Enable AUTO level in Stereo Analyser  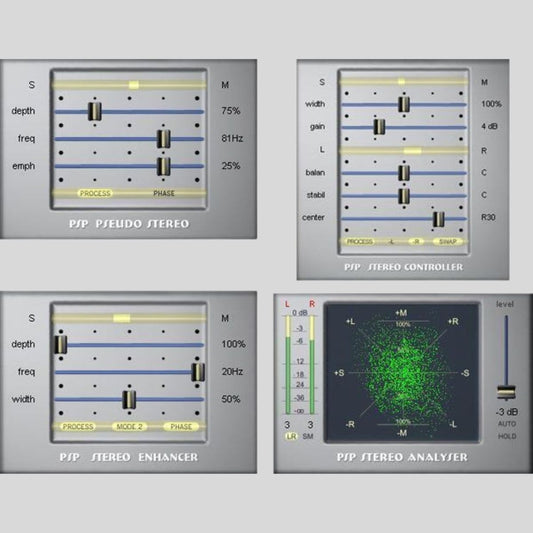(x=507, y=424)
